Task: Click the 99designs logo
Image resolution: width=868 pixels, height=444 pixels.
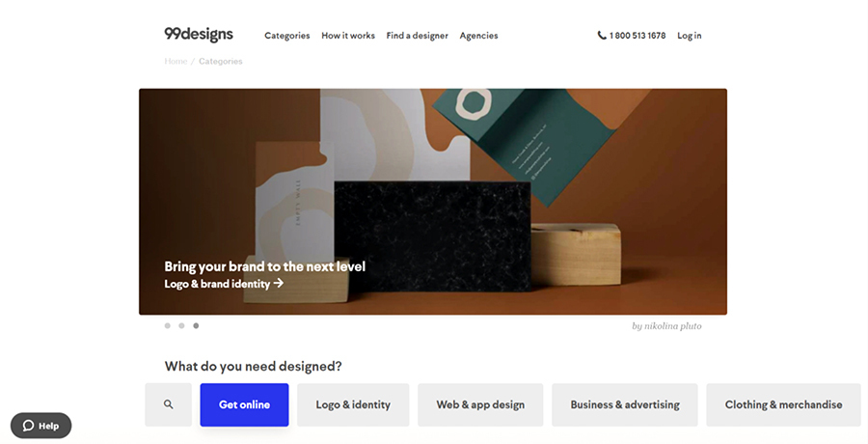Action: point(198,35)
